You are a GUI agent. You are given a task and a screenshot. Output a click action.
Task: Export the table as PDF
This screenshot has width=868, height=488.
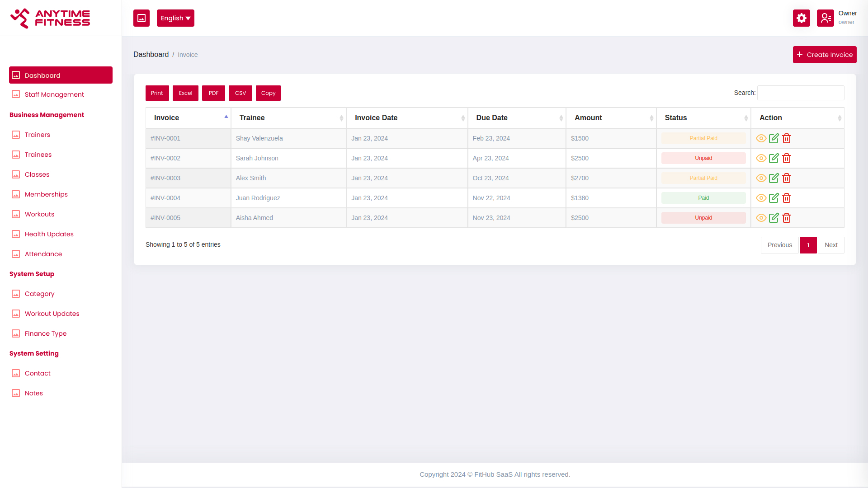coord(213,93)
